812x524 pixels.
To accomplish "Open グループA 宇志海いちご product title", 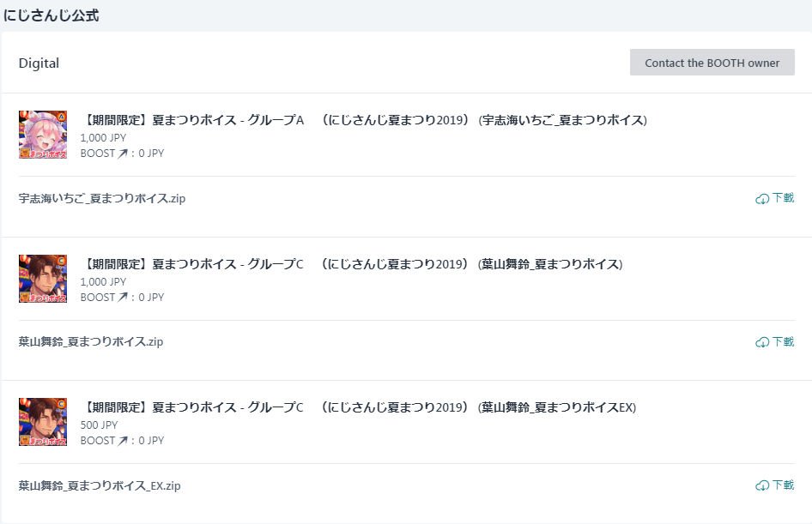I will (x=364, y=120).
